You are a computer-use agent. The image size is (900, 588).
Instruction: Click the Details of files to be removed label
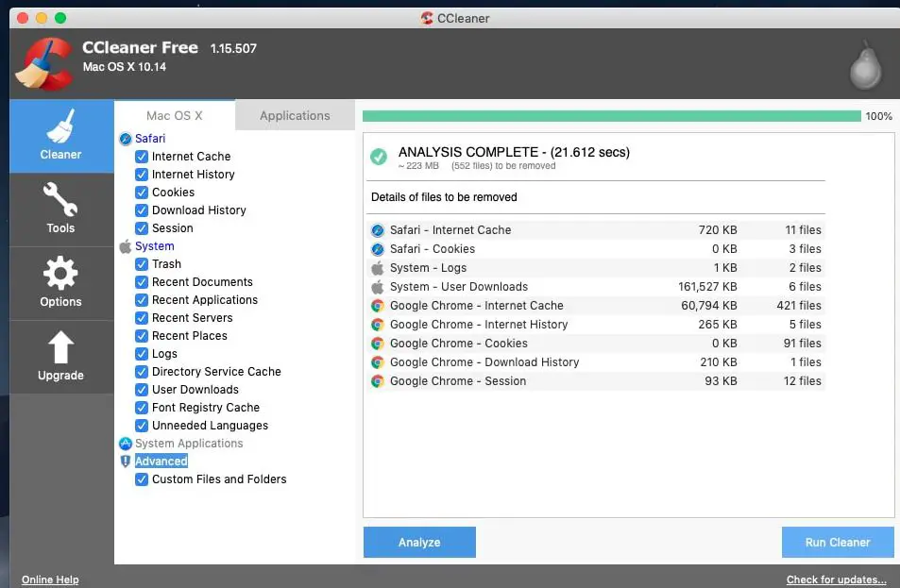point(444,197)
